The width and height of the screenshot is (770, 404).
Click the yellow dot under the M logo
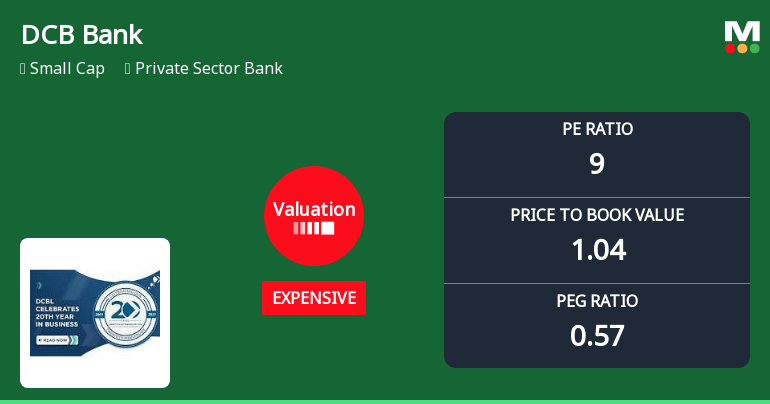pos(742,48)
